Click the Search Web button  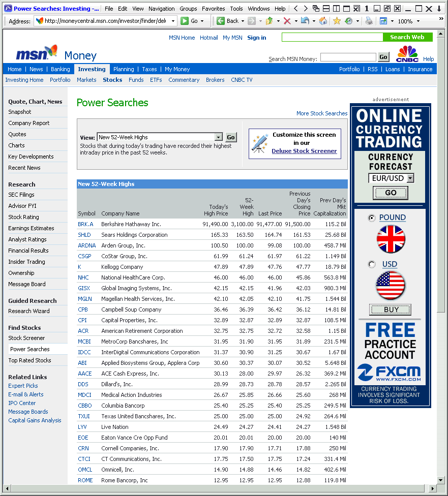[407, 37]
